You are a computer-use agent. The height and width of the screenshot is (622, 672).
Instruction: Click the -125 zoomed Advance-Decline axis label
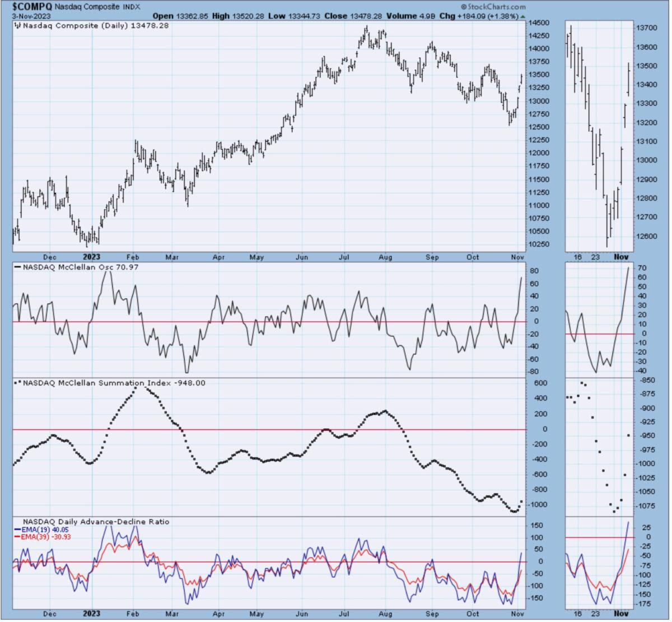tap(643, 584)
